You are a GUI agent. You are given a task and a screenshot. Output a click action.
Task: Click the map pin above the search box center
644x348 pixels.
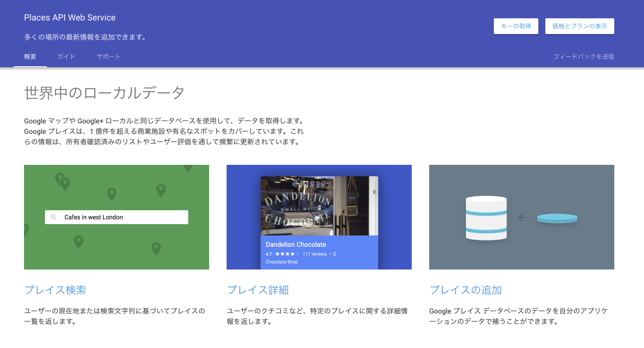tap(112, 194)
